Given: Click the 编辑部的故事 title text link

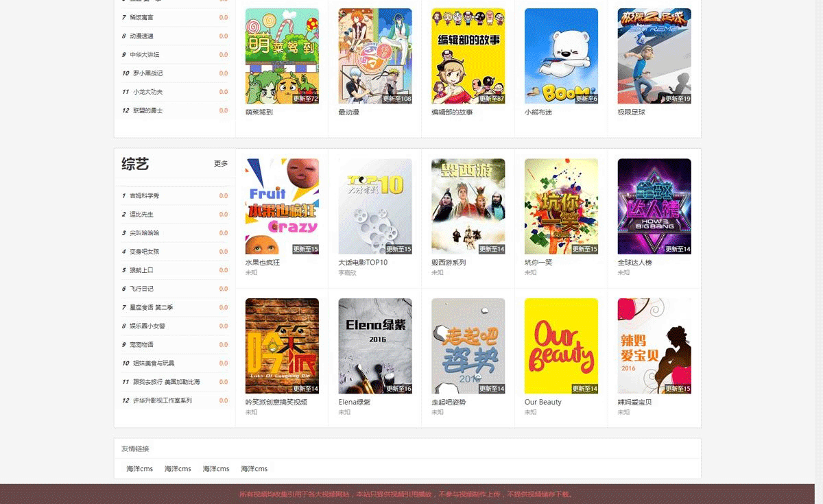Looking at the screenshot, I should pos(452,112).
